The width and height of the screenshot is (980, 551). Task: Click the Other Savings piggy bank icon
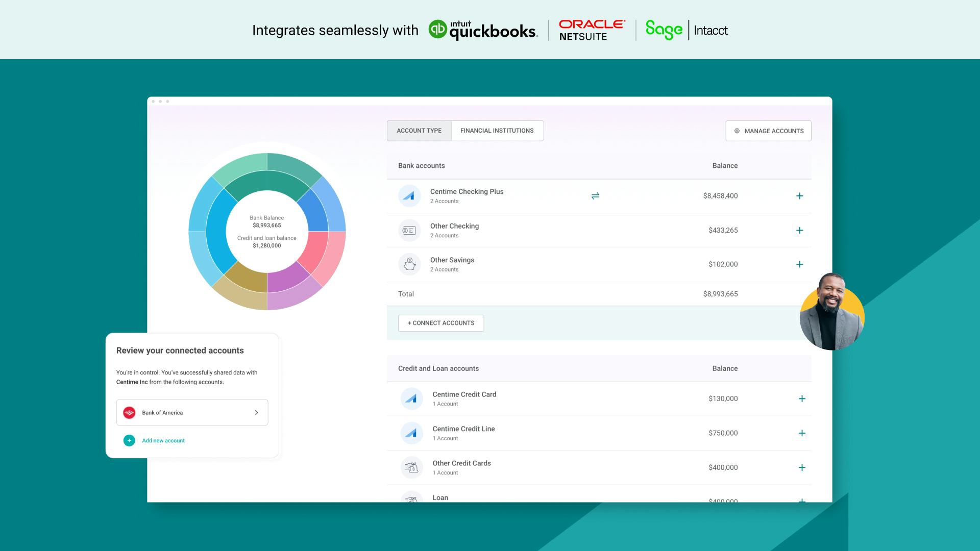[409, 265]
